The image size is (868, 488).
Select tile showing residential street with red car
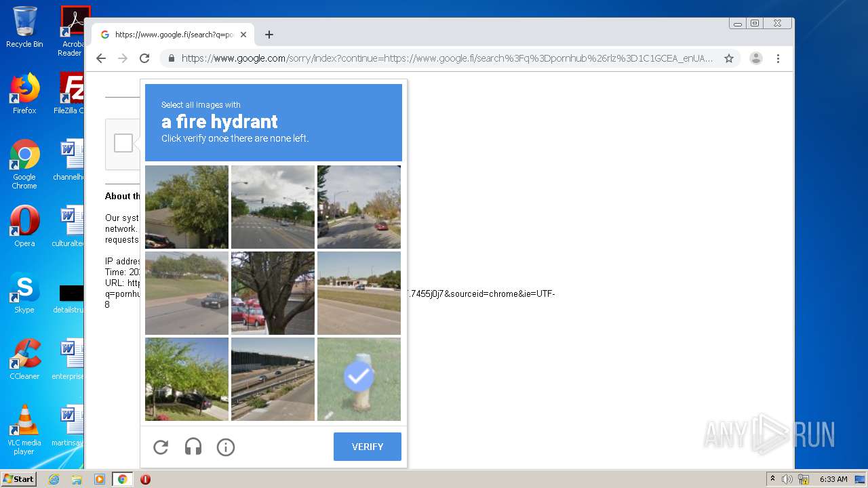pos(359,207)
